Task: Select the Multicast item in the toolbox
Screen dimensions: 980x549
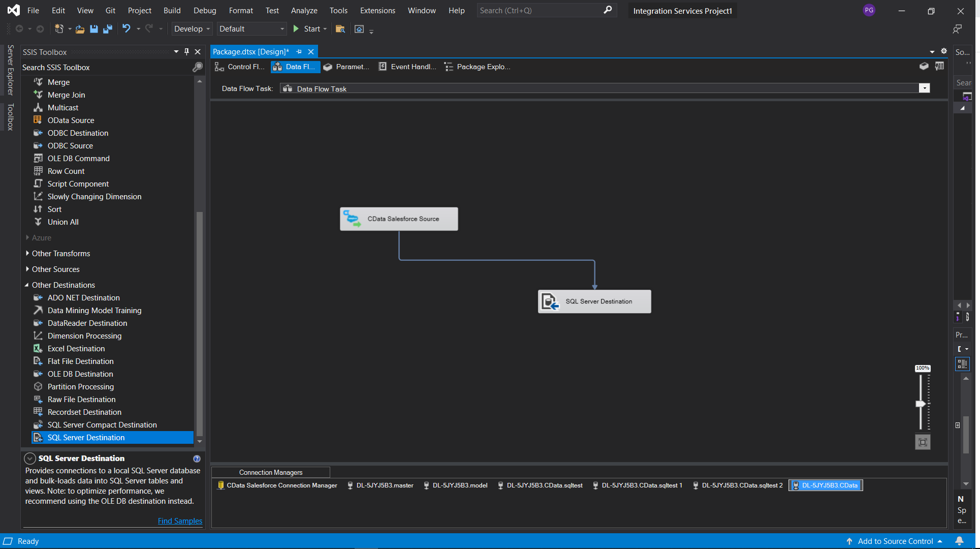Action: click(63, 108)
